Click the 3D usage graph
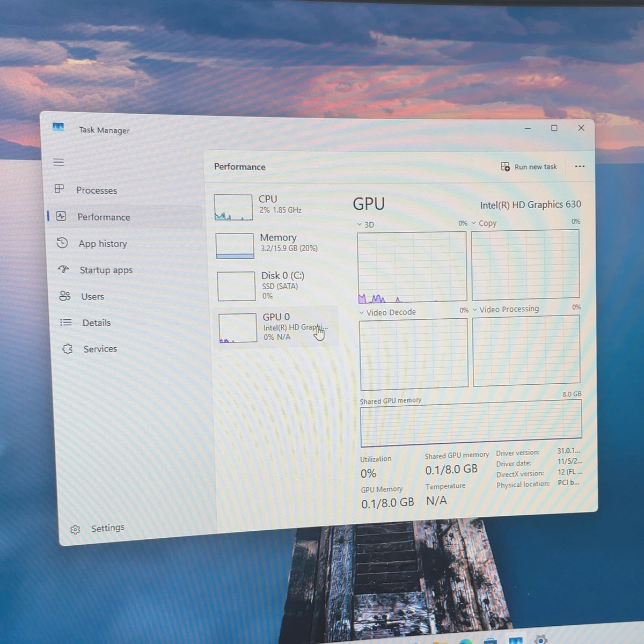The image size is (644, 644). point(412,267)
